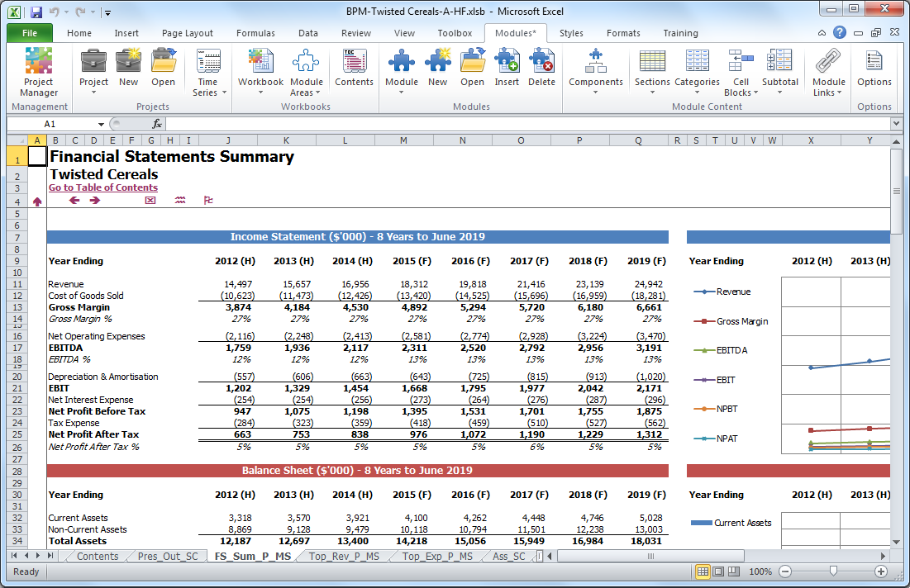Go to first sheet tab arrow
910x588 pixels.
tap(14, 556)
